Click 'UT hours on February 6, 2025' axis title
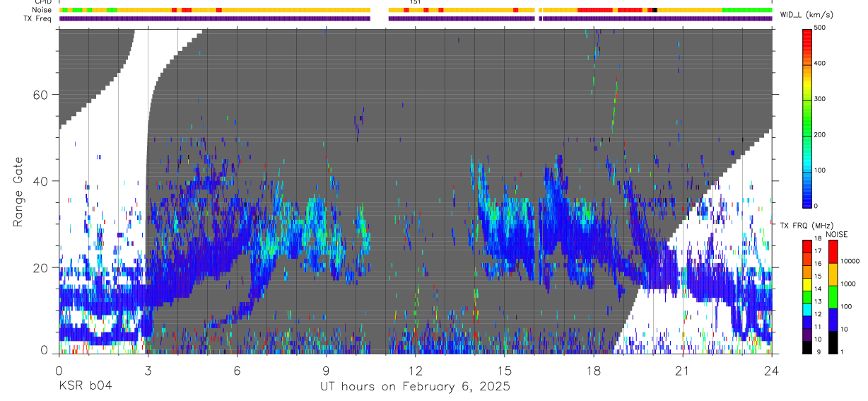Viewport: 868px width, 401px height. 416,386
